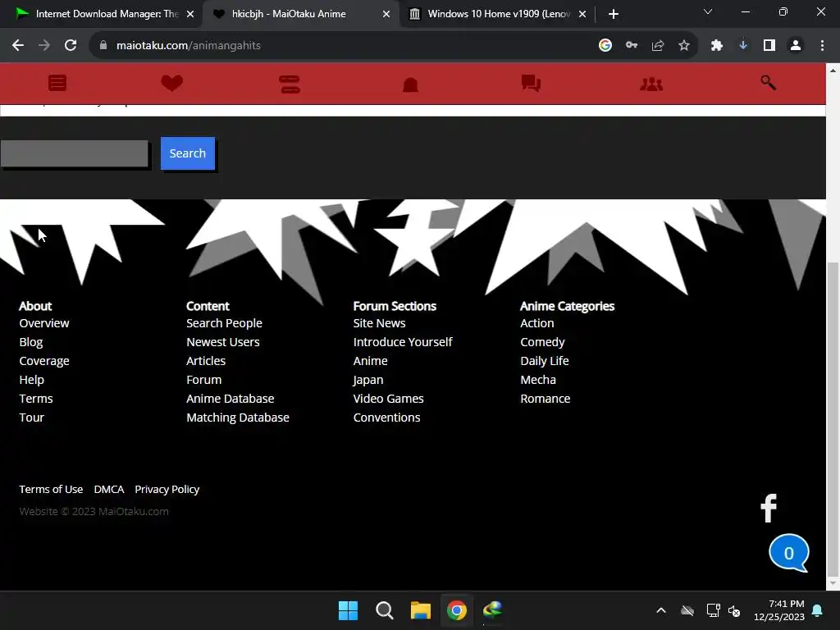Viewport: 840px width, 630px height.
Task: Open the Comedy anime category
Action: coord(542,342)
